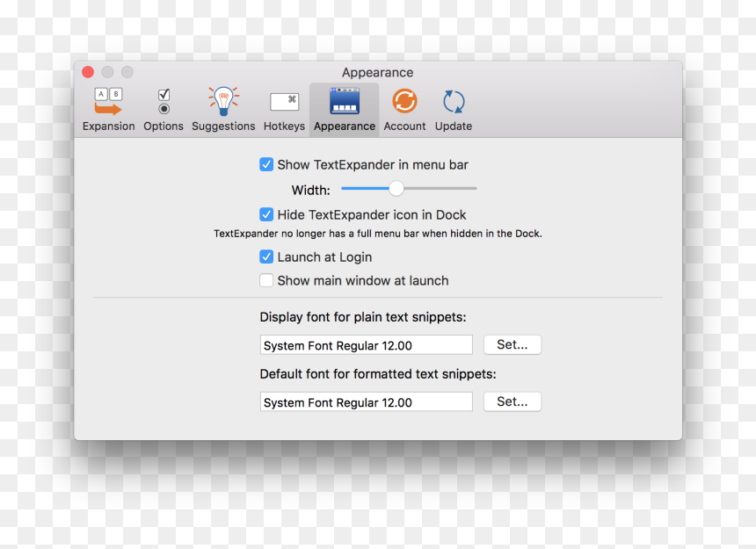Click the 'Display font for plain text snippets:' label
756x549 pixels.
point(363,317)
